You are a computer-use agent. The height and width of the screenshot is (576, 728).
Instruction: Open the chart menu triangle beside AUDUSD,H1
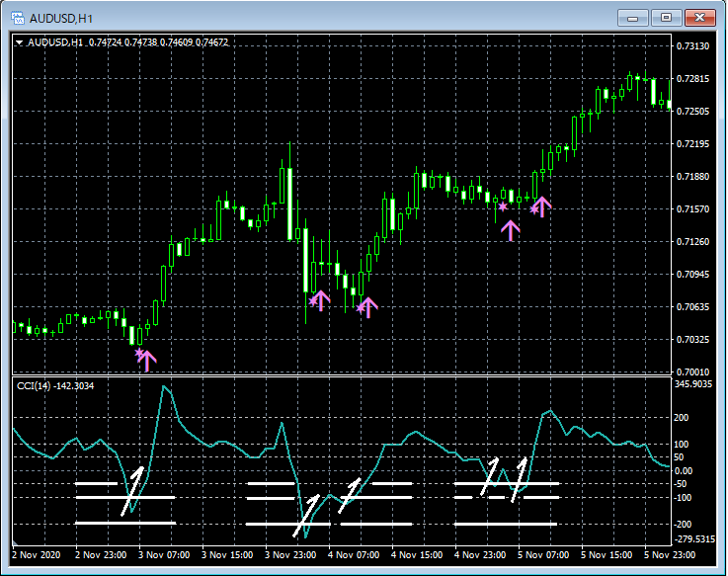19,42
